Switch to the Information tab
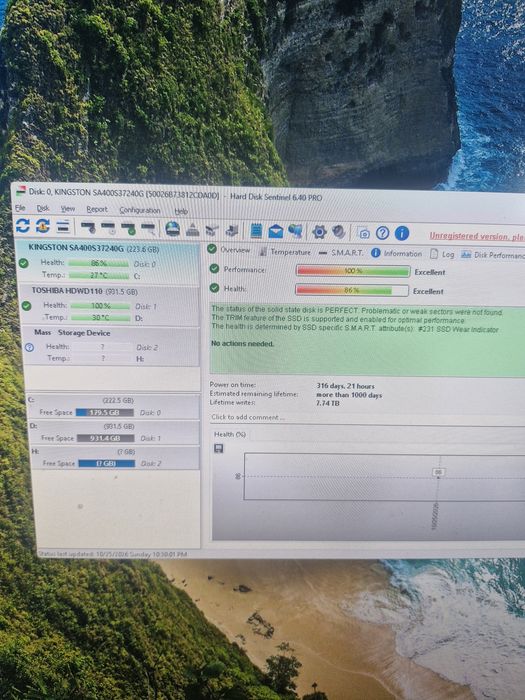This screenshot has height=700, width=525. tap(396, 253)
